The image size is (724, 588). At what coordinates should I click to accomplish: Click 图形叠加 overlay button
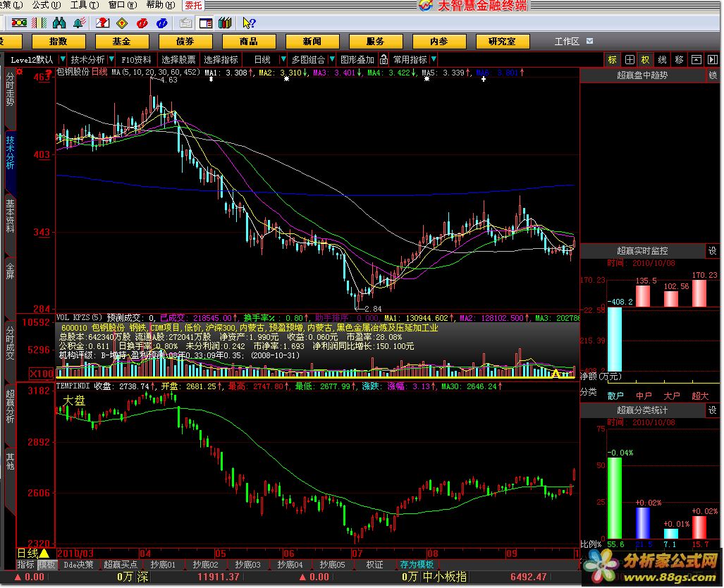pyautogui.click(x=357, y=60)
